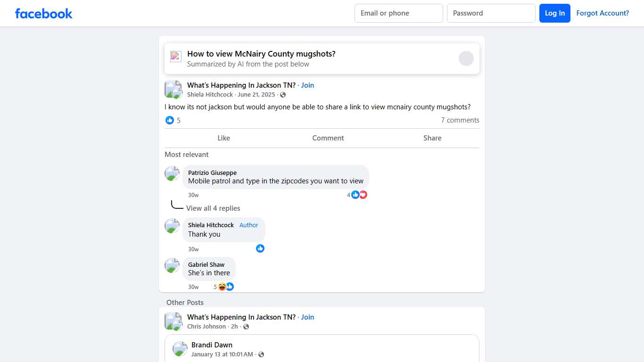The height and width of the screenshot is (362, 644).
Task: Click the AI summary image icon
Action: pyautogui.click(x=175, y=56)
